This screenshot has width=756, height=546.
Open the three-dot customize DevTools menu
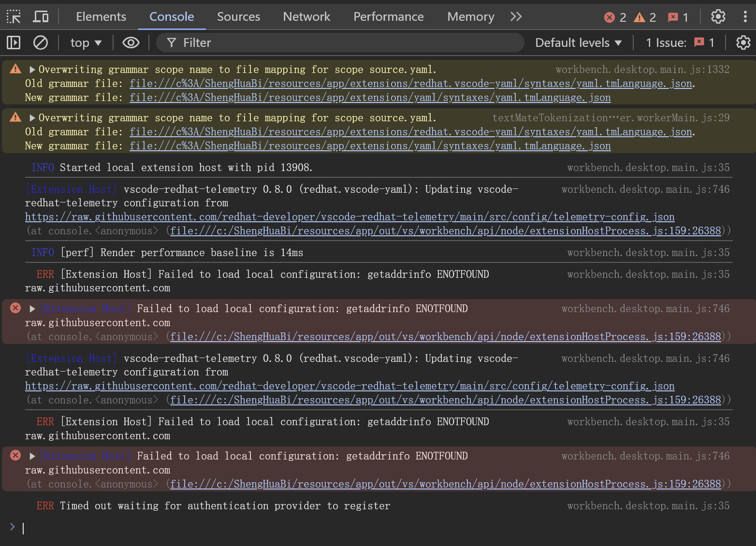[x=745, y=17]
